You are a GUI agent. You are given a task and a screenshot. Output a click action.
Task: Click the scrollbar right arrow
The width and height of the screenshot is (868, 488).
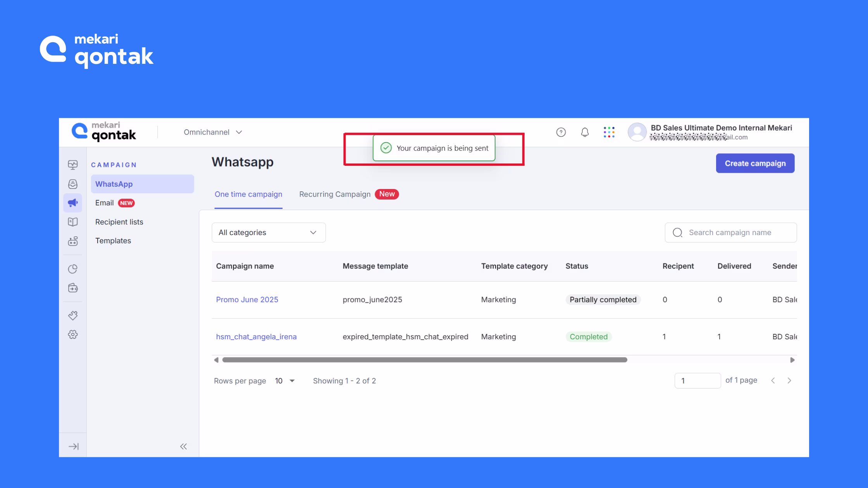click(x=792, y=360)
